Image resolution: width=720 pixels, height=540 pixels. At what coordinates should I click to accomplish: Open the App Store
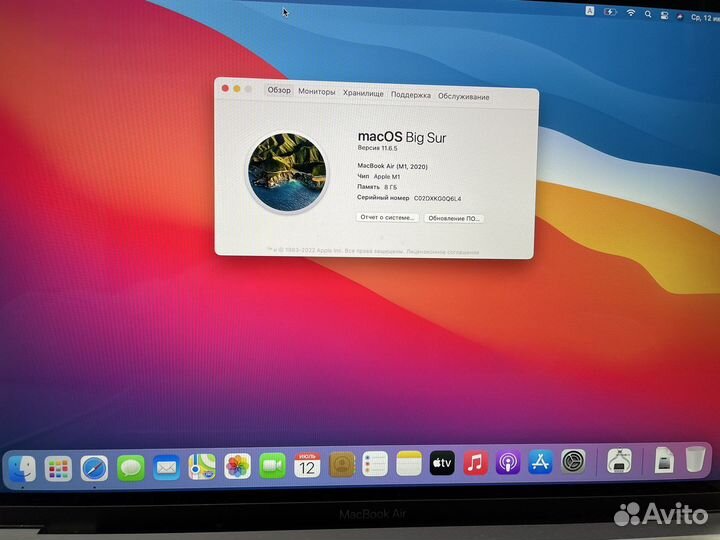point(540,461)
